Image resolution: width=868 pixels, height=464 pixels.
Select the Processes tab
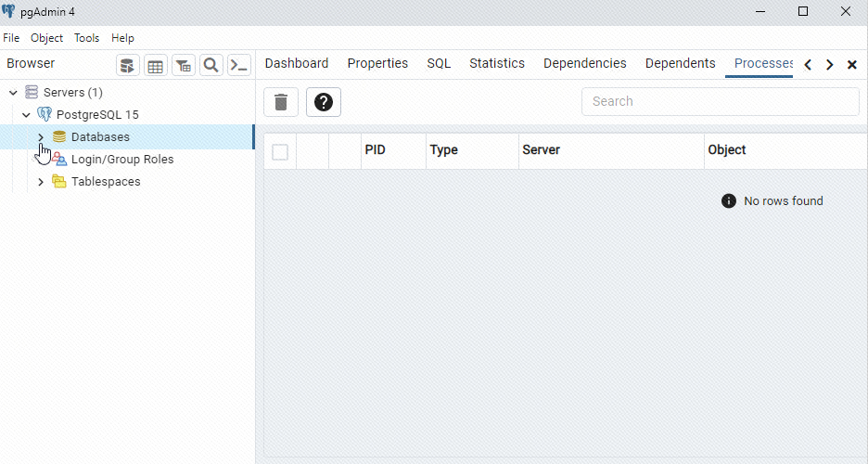pyautogui.click(x=763, y=63)
